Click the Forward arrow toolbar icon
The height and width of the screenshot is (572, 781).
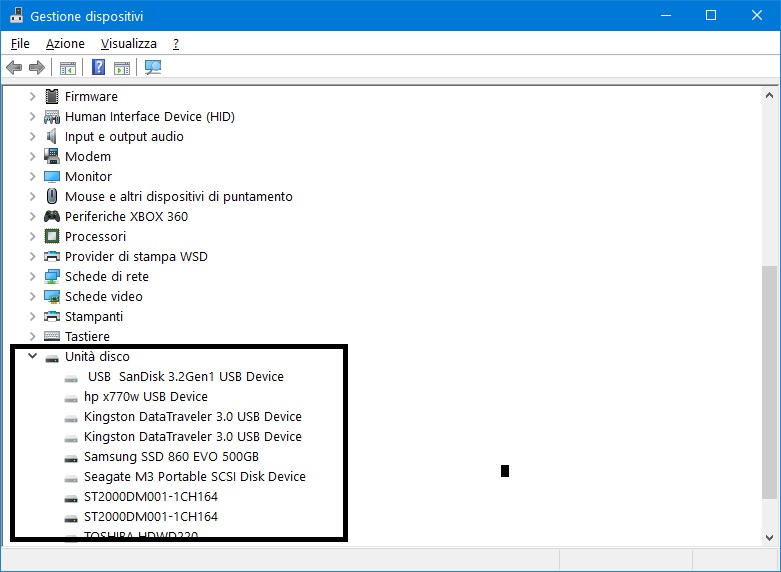click(x=37, y=67)
